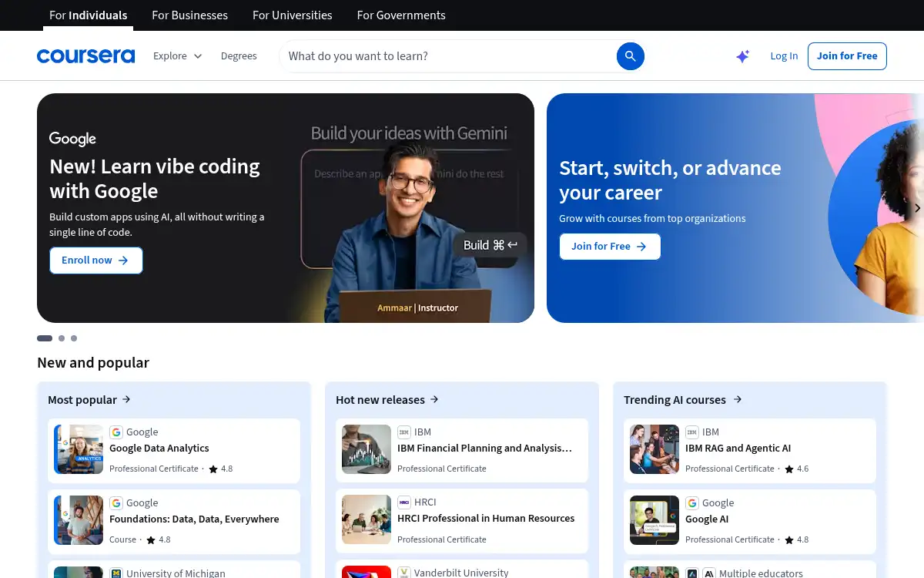Select the For Individuals tab
924x578 pixels.
tap(89, 15)
